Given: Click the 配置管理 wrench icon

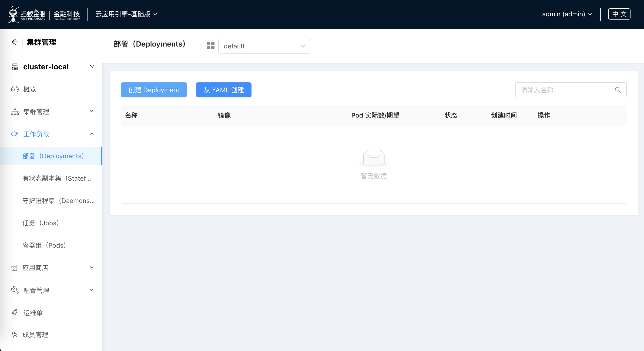Looking at the screenshot, I should pyautogui.click(x=15, y=290).
